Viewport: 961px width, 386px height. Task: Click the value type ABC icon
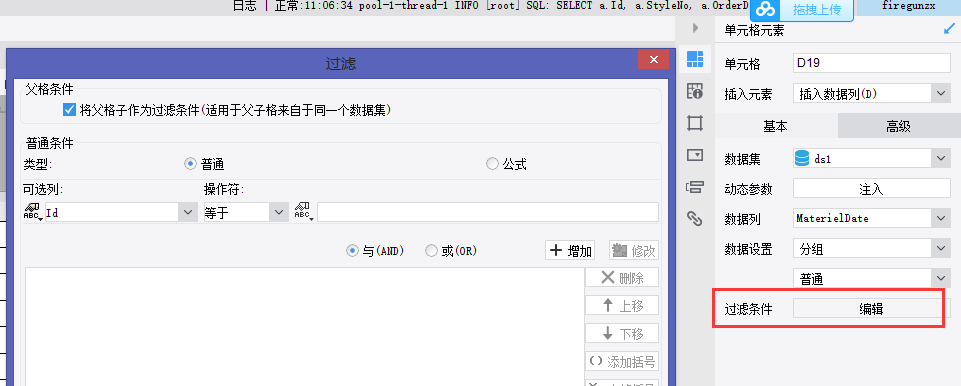pyautogui.click(x=303, y=212)
